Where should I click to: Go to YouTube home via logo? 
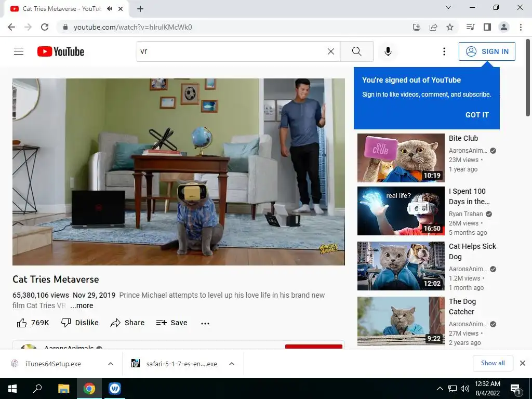[61, 51]
